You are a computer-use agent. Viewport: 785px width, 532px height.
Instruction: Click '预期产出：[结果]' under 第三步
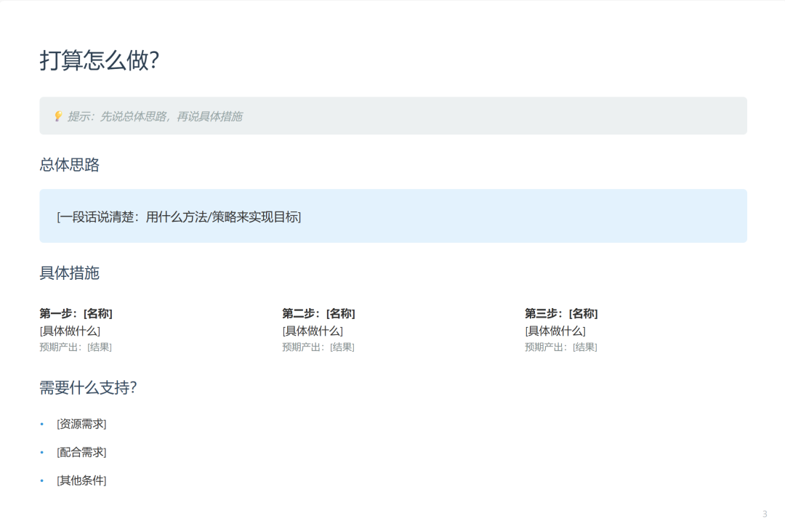pos(560,347)
